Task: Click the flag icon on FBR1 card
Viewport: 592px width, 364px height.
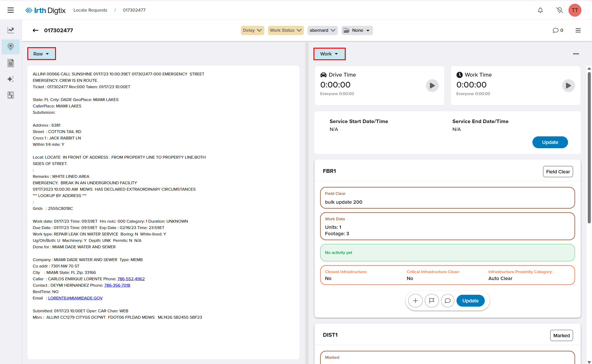Action: tap(431, 301)
